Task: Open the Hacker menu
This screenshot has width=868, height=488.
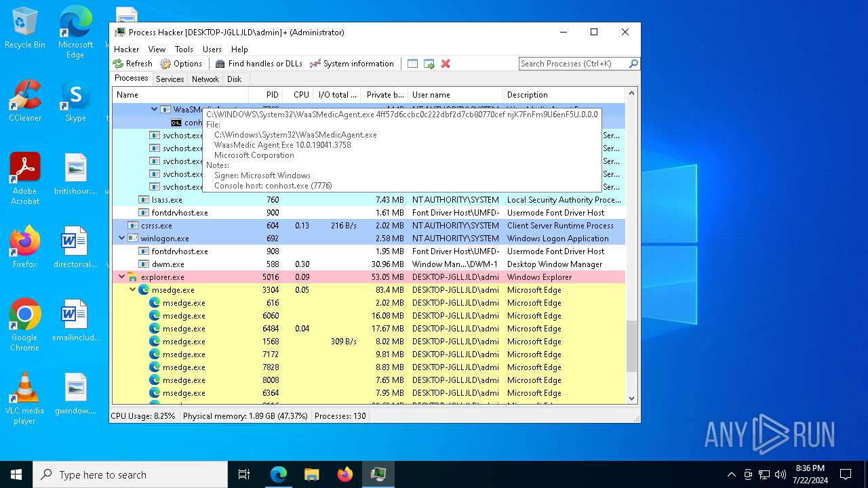Action: click(x=126, y=49)
